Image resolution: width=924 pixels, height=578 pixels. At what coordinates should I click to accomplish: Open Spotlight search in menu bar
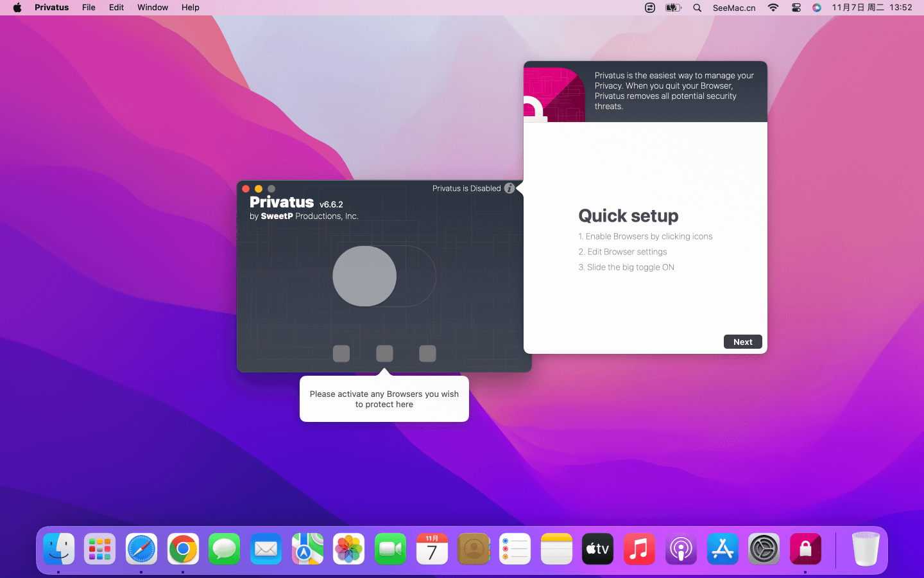(697, 8)
